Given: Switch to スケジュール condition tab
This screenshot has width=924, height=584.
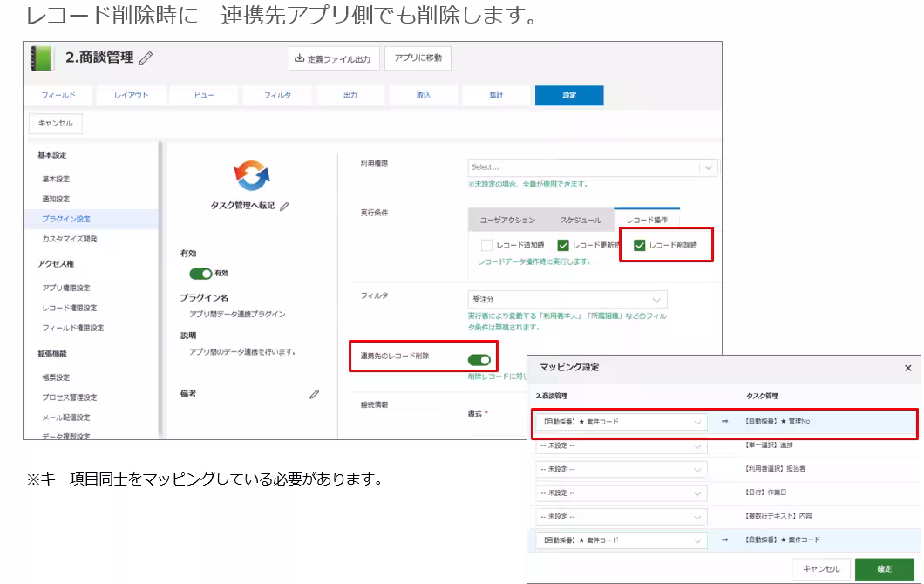Looking at the screenshot, I should click(x=581, y=220).
